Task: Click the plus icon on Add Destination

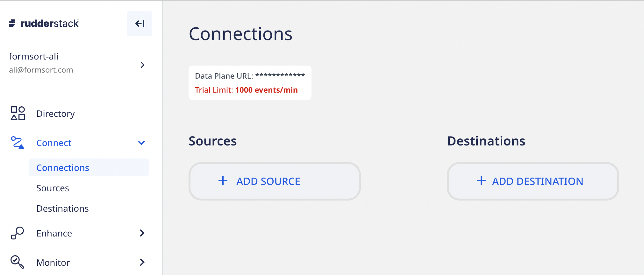Action: click(481, 181)
